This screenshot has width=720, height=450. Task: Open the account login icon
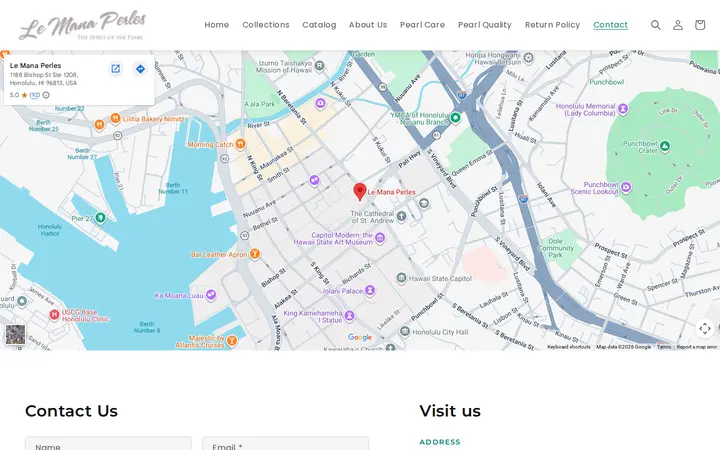coord(678,25)
